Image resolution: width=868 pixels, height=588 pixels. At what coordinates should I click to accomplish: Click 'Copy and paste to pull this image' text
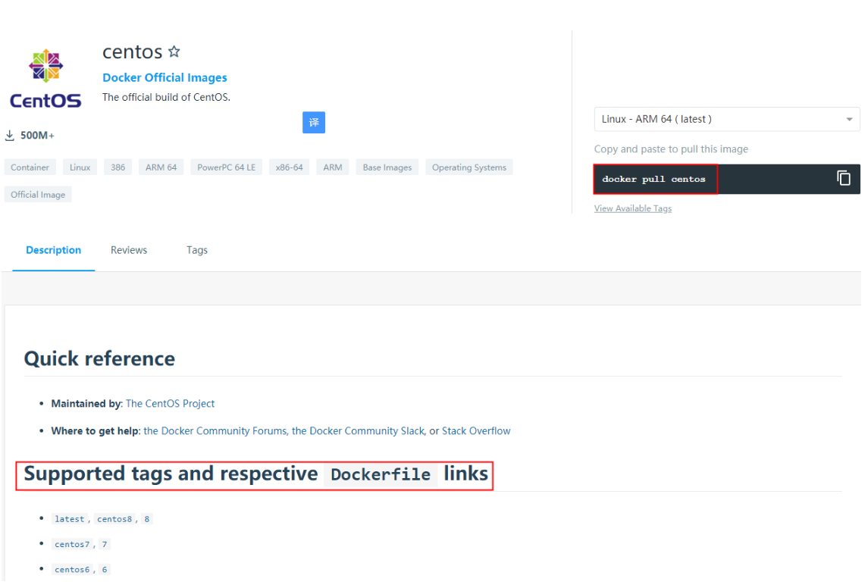coord(671,149)
